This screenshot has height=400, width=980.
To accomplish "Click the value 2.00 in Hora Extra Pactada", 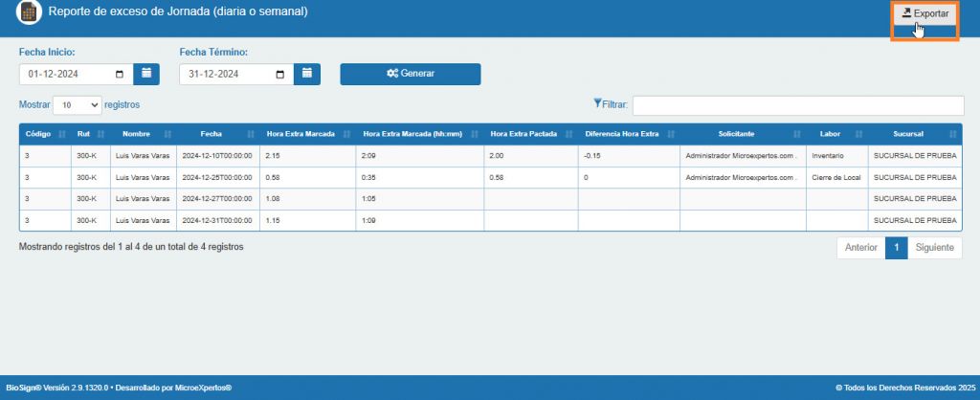I will 497,156.
